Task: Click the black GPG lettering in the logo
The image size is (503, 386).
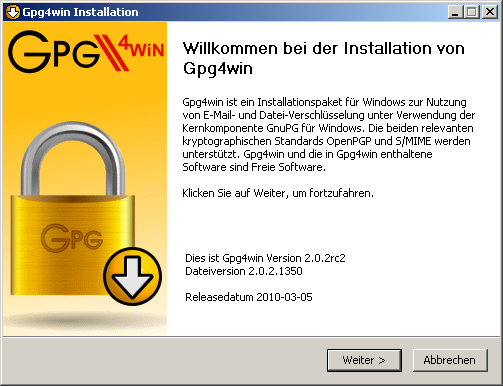Action: coord(54,52)
